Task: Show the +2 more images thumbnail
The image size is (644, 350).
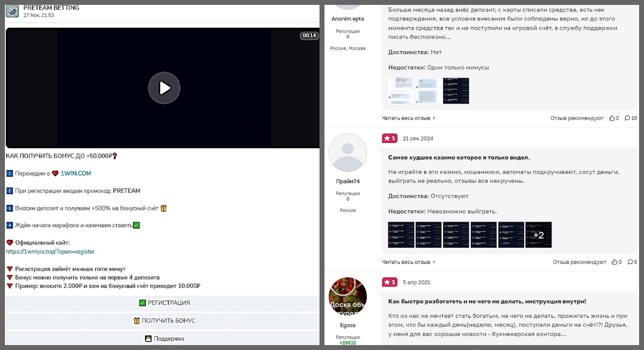Action: point(539,235)
